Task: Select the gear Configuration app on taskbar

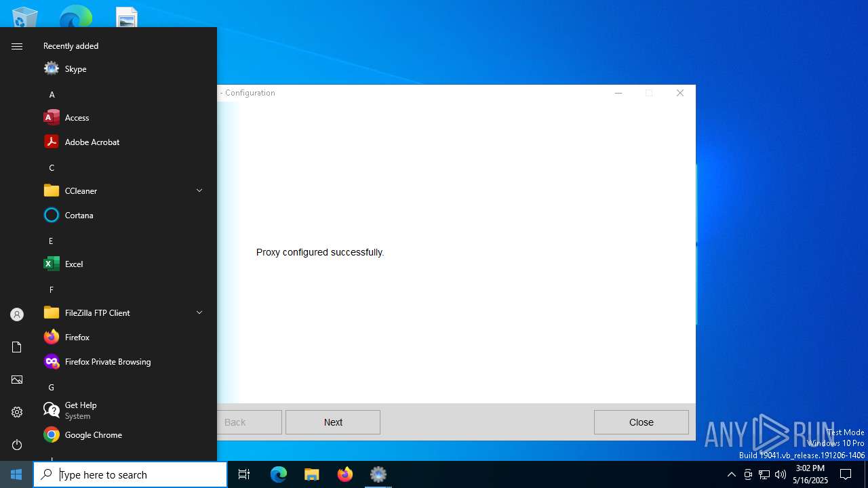Action: point(378,474)
